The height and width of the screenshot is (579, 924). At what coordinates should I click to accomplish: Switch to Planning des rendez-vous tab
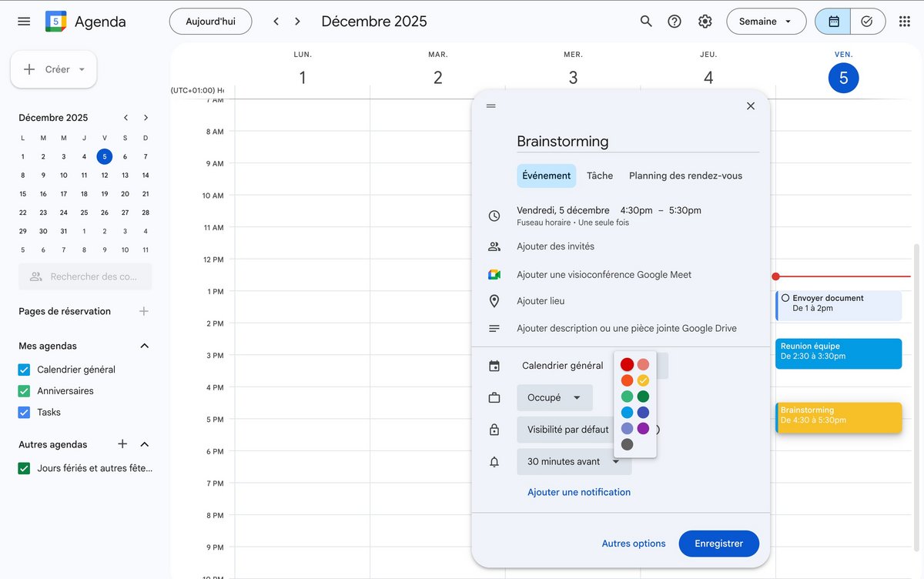(685, 176)
